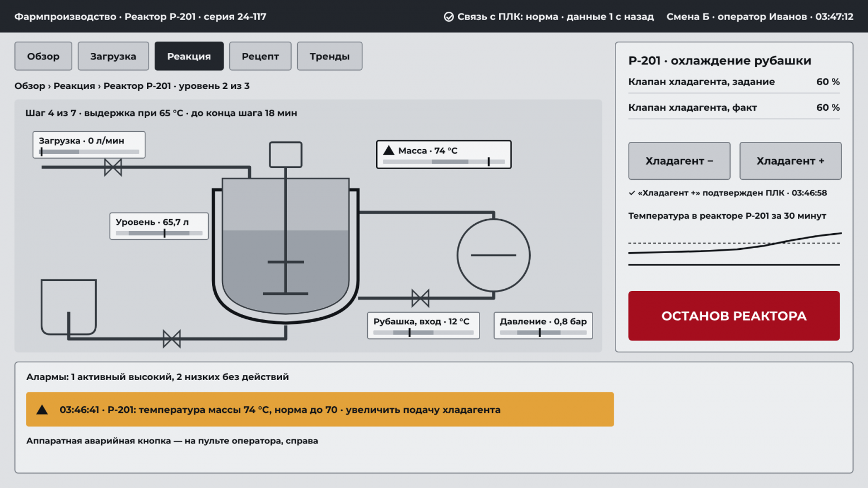Click the header title «Реактор Р-201 · серия 24-117»
Viewport: 868px width, 488px height.
point(195,17)
